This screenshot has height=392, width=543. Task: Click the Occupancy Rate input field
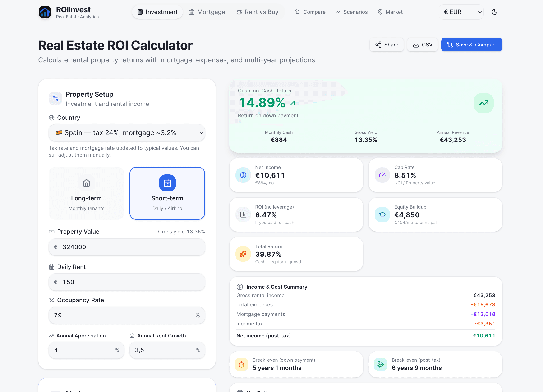pos(127,315)
